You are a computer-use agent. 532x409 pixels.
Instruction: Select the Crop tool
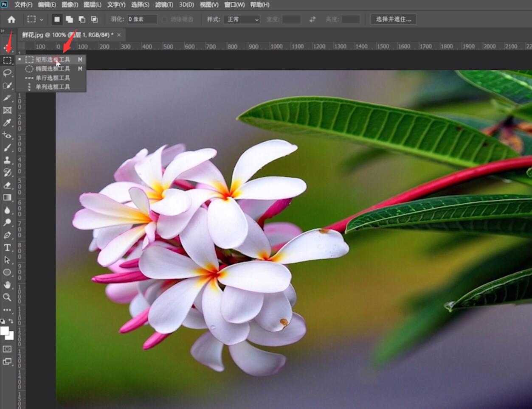tap(7, 98)
